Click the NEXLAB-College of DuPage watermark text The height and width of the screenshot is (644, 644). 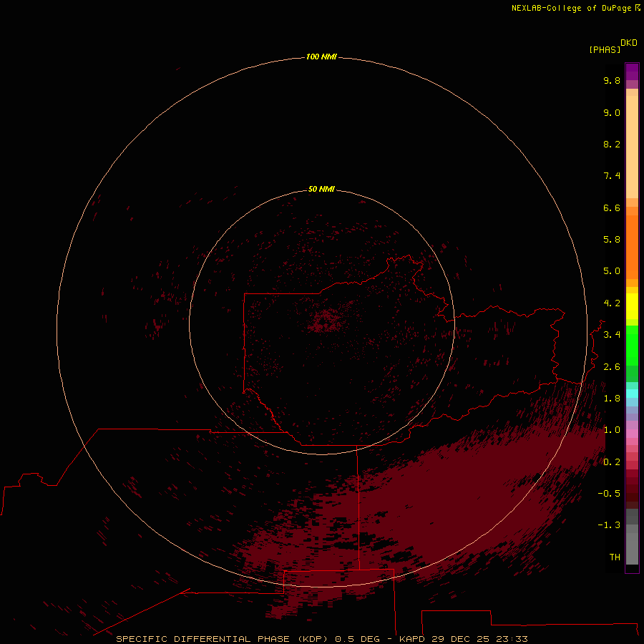576,8
